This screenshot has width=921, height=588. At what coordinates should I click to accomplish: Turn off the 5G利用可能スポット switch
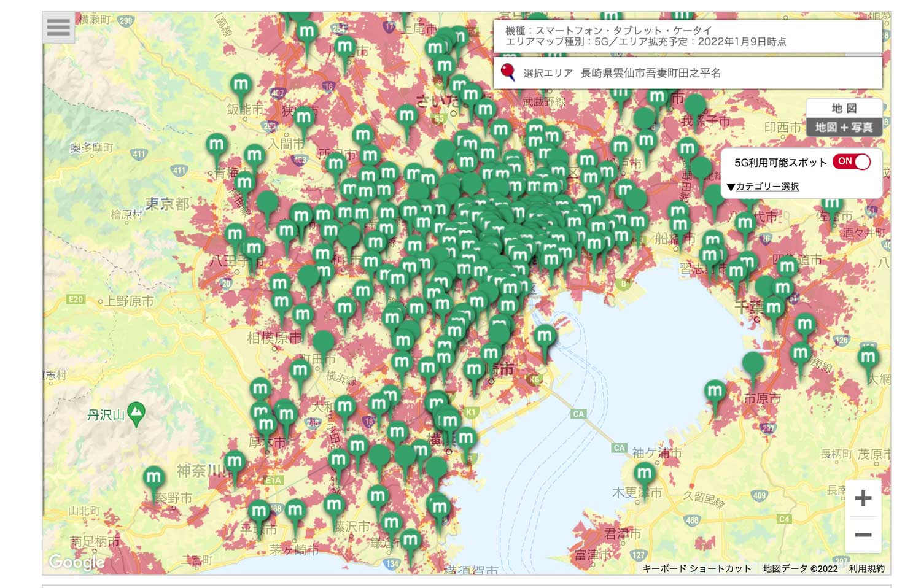(x=852, y=162)
